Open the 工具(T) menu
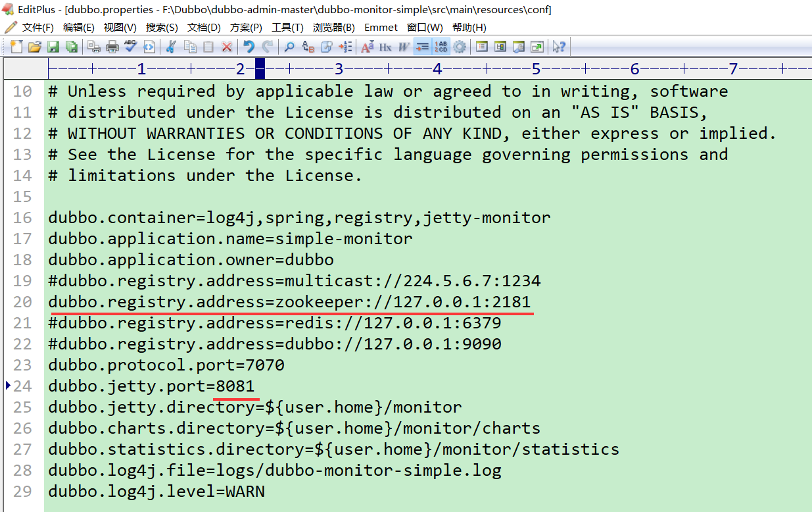 (x=287, y=28)
